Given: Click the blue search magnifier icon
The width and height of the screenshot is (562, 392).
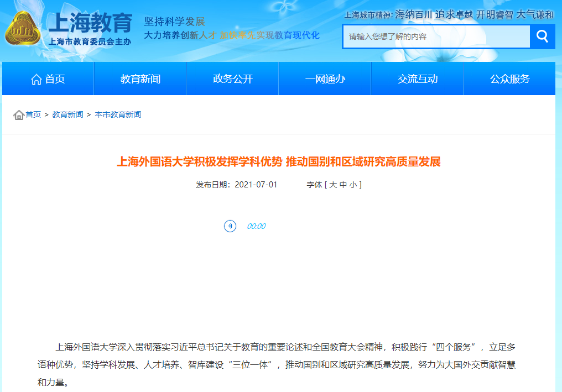Looking at the screenshot, I should pos(541,36).
